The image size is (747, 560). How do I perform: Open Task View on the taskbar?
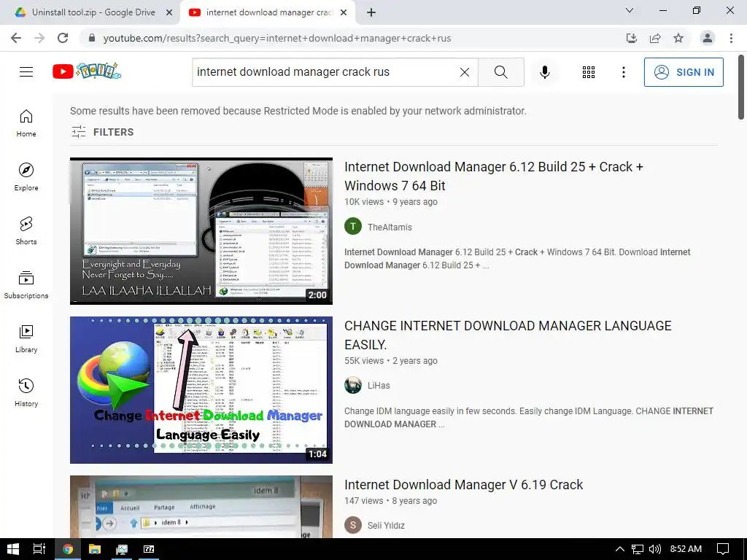39,549
